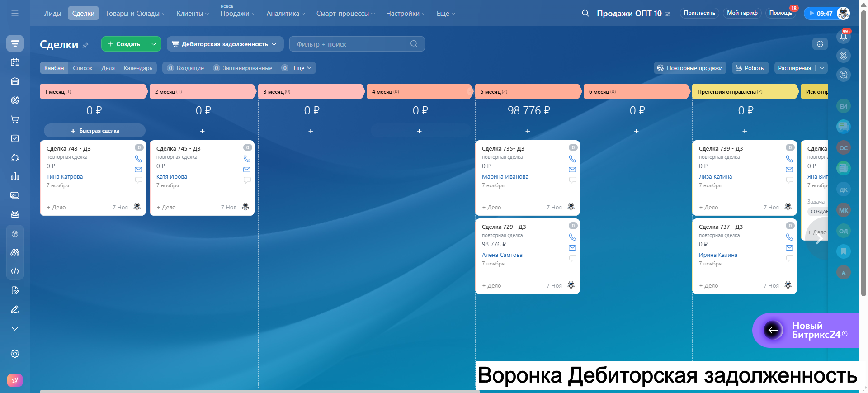Viewport: 868px width, 393px height.
Task: Open the notifications bell with 99+ badge
Action: pos(844,37)
